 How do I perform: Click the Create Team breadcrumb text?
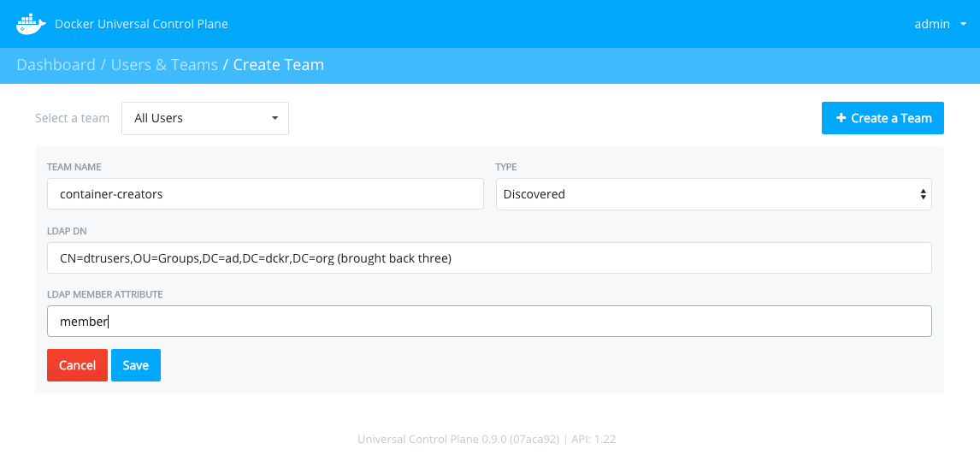pos(279,64)
